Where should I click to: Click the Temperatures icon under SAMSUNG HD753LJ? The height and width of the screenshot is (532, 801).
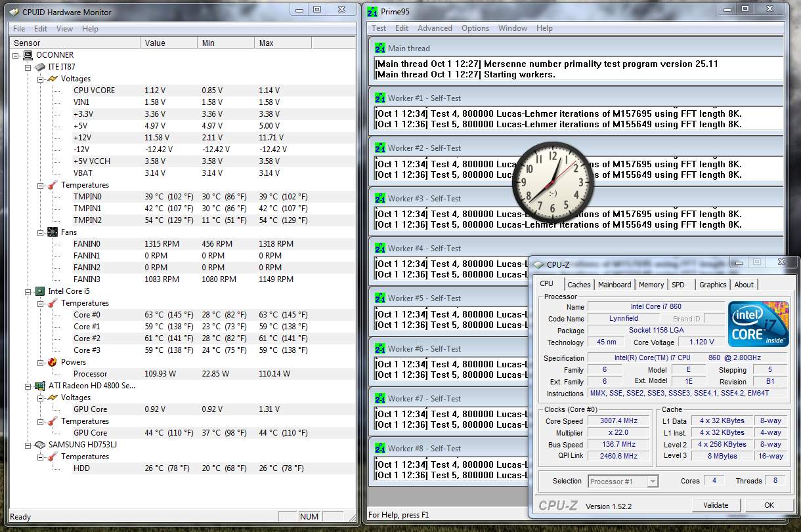[x=53, y=457]
